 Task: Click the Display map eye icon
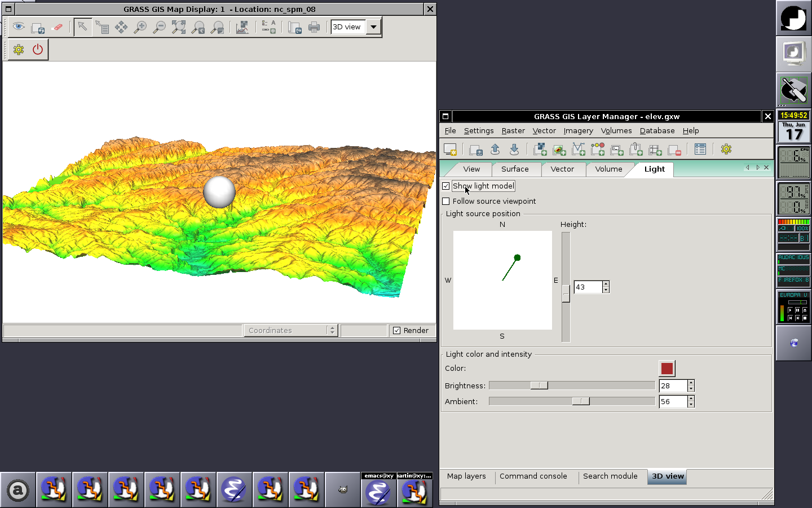coord(19,27)
